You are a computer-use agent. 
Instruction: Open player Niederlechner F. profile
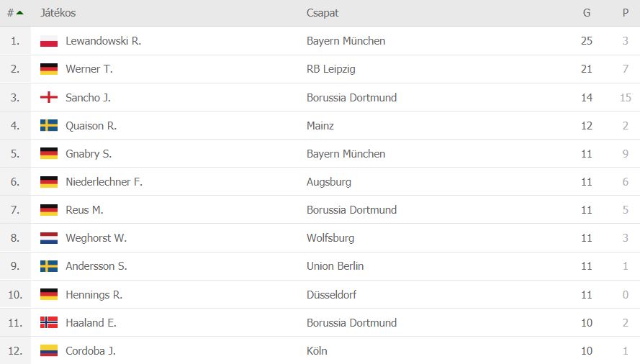104,181
